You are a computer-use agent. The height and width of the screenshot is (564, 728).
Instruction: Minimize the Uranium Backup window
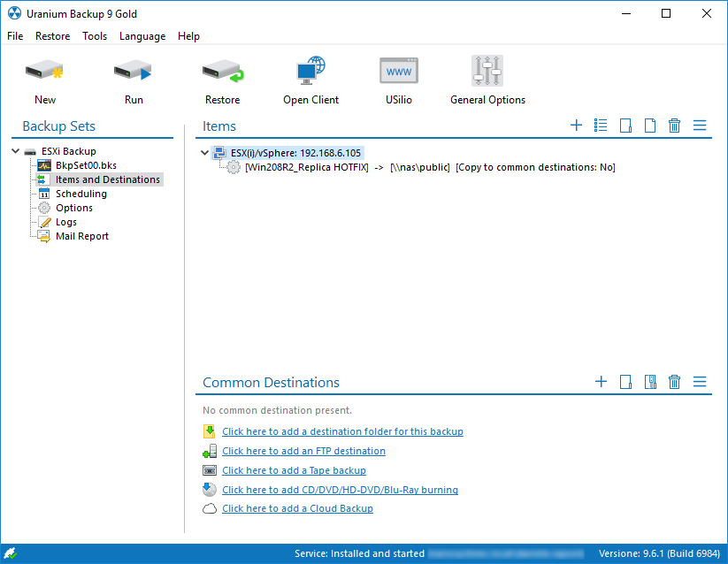(626, 13)
